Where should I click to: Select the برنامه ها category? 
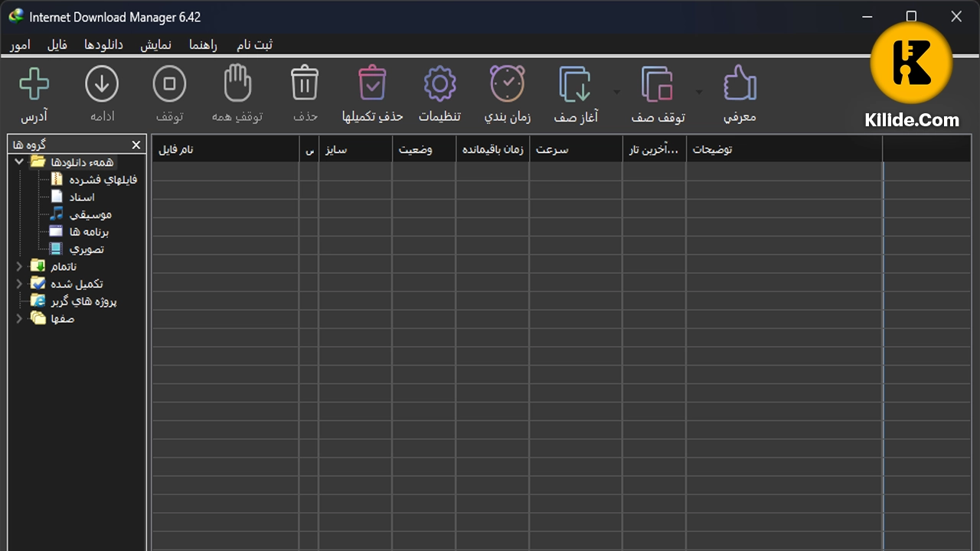click(89, 232)
